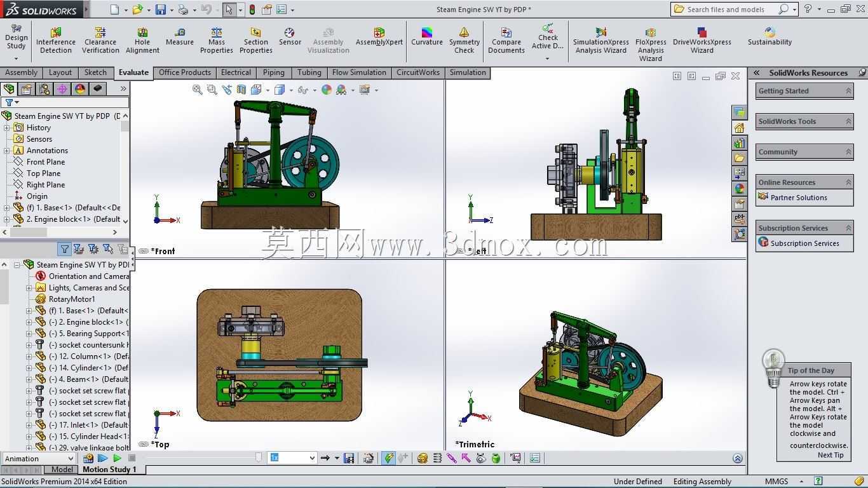Stop the animation playback

click(x=132, y=458)
